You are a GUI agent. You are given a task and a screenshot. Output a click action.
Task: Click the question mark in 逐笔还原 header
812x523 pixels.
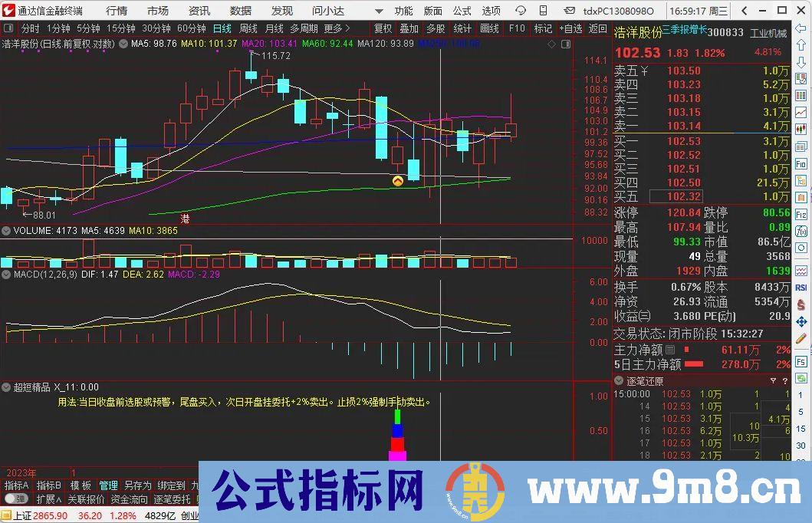pyautogui.click(x=785, y=380)
